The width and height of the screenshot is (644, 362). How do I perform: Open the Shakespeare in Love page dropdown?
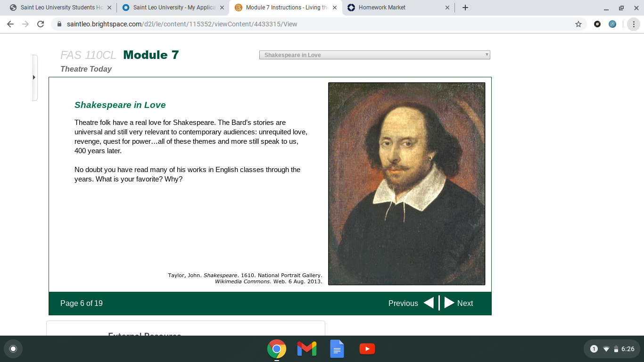tap(375, 55)
